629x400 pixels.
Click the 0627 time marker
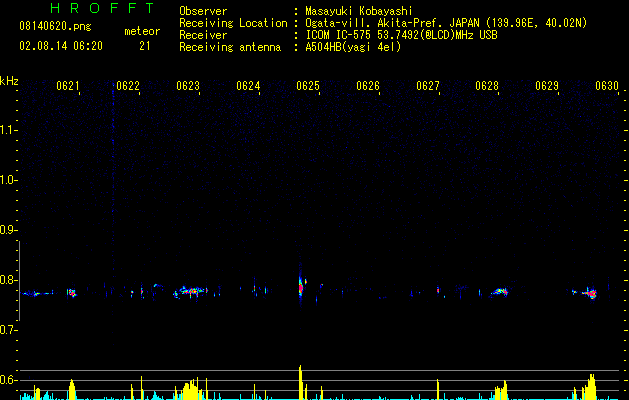pos(428,86)
